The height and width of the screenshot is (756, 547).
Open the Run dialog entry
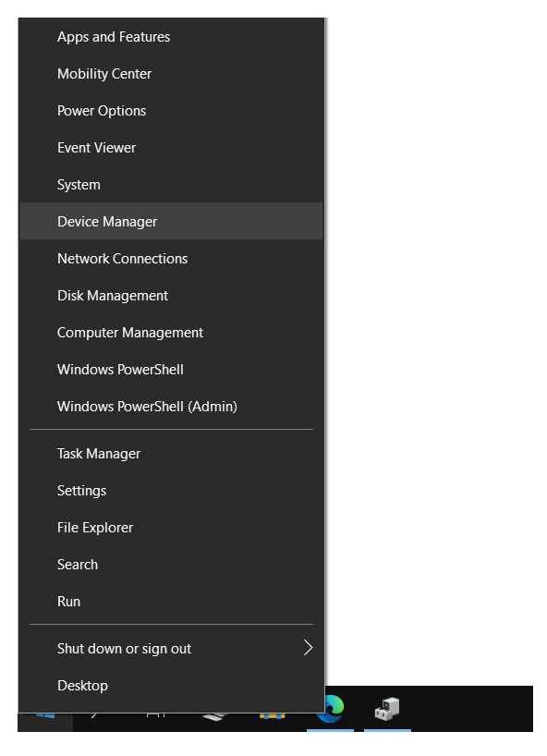171,602
